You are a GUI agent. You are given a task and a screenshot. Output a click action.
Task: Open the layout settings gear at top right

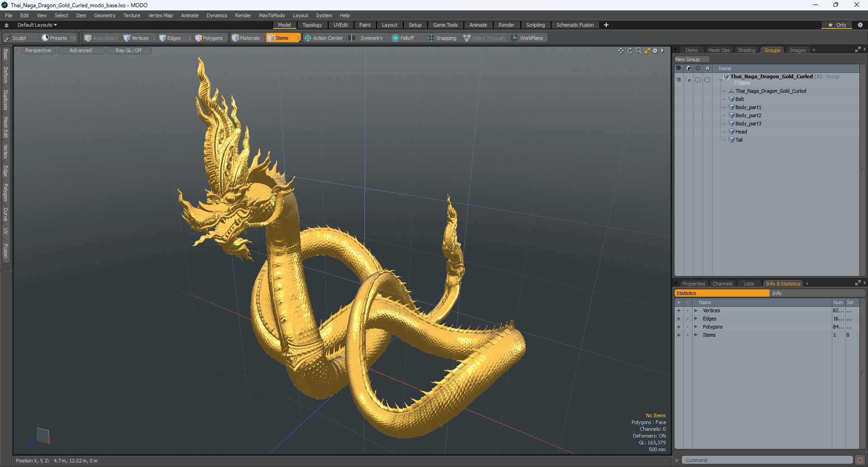(x=860, y=25)
